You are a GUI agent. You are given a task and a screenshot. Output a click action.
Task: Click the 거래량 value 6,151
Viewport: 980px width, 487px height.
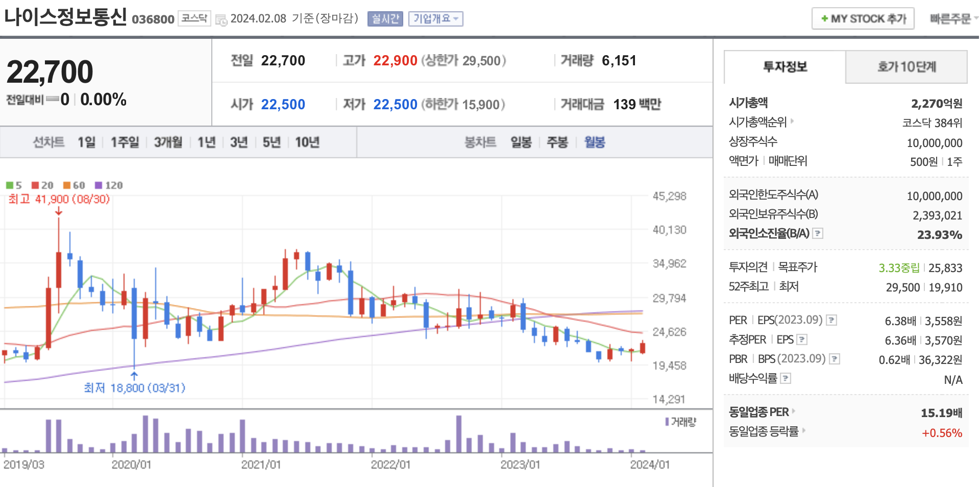[619, 61]
